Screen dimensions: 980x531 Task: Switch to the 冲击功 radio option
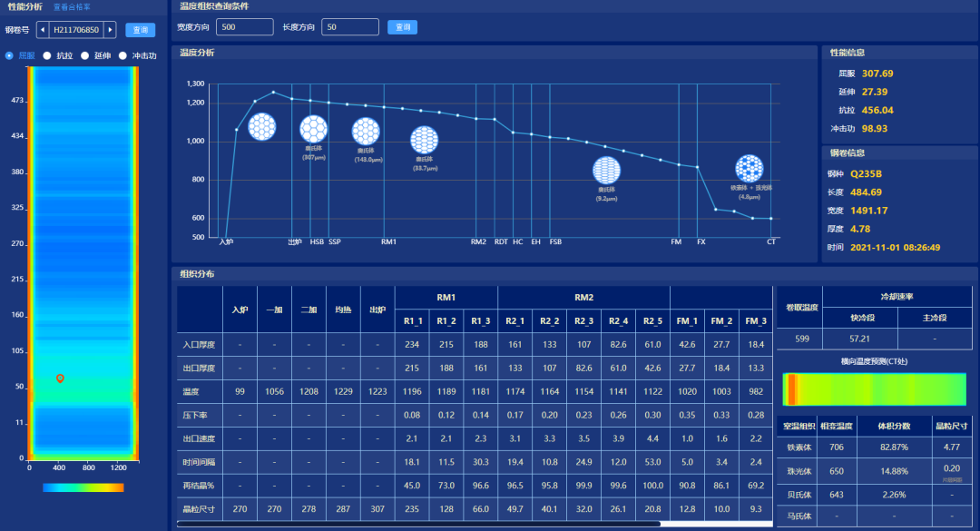123,55
